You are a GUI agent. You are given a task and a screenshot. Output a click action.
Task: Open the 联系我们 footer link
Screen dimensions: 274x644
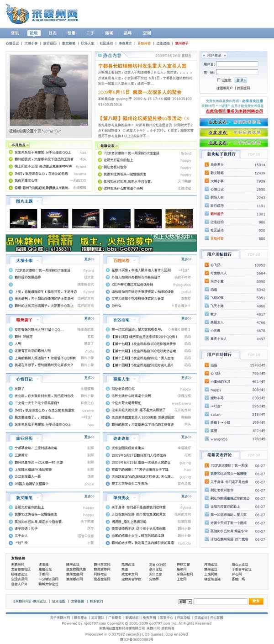coord(96,602)
